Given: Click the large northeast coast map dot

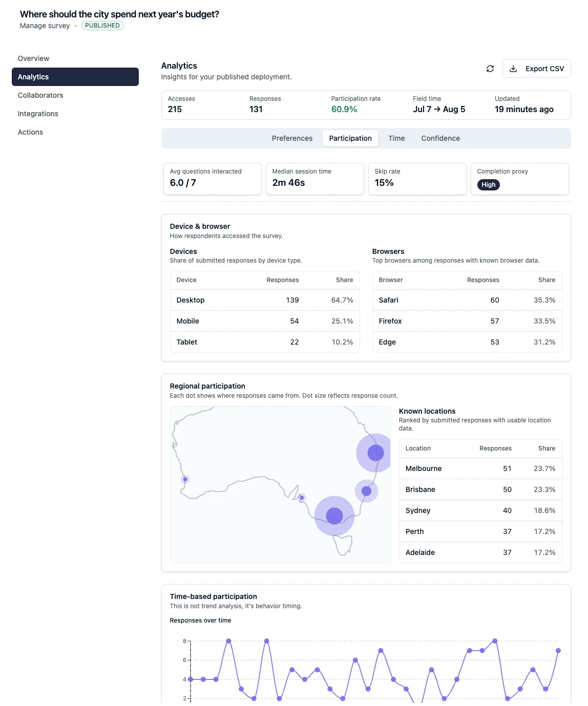Looking at the screenshot, I should point(375,453).
